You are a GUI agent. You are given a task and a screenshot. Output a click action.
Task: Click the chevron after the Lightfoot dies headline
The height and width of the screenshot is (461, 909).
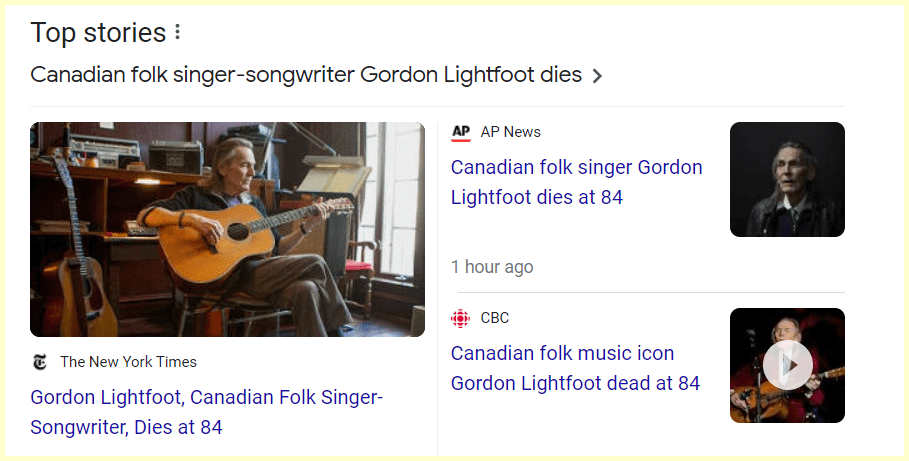click(x=597, y=76)
